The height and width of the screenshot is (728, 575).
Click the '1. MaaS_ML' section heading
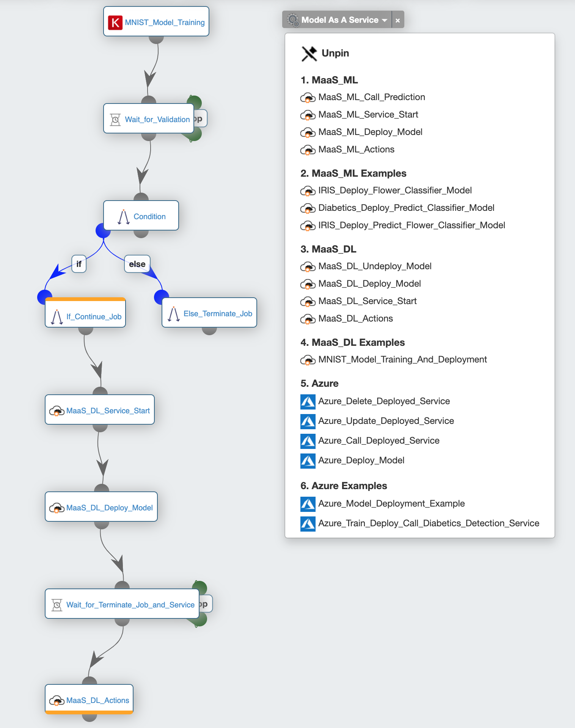click(329, 80)
